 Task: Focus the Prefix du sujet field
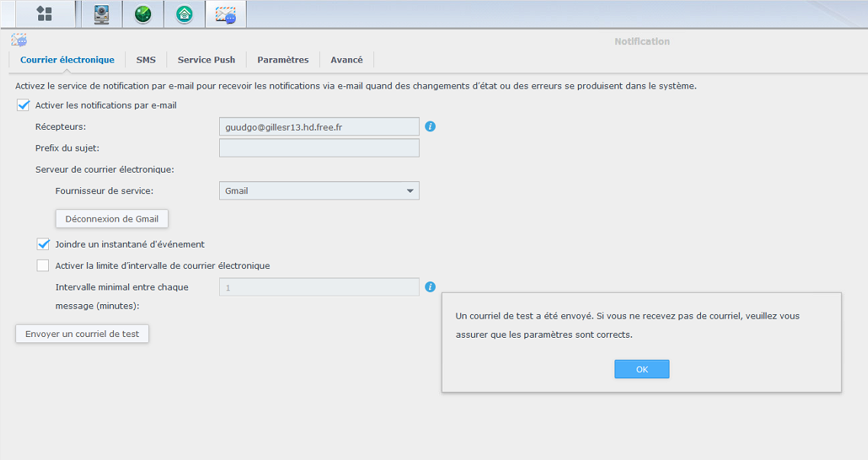click(x=319, y=148)
